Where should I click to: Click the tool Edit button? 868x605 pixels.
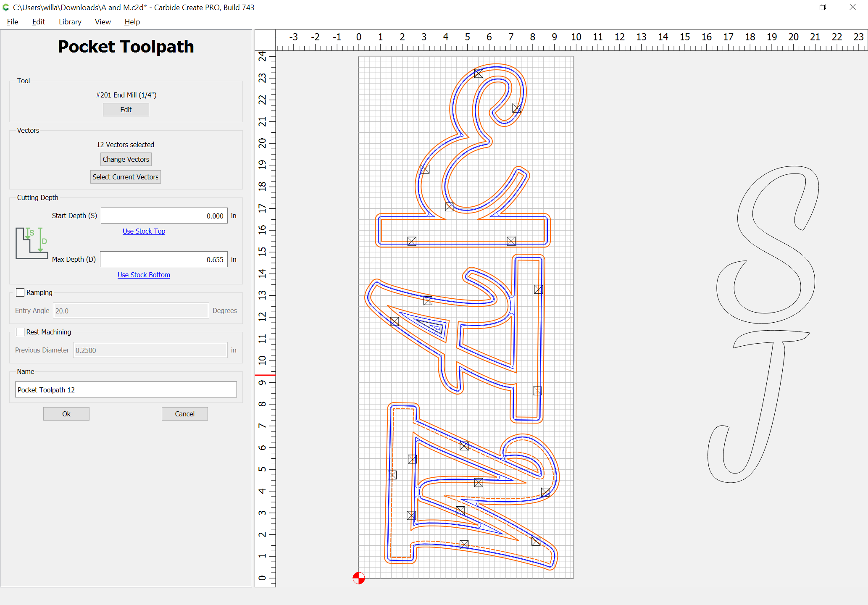tap(126, 110)
